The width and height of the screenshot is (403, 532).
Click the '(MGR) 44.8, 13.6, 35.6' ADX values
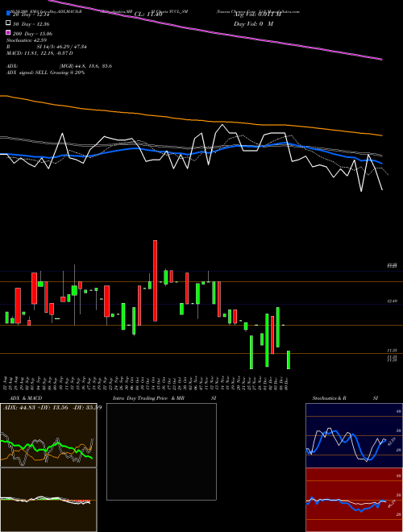point(85,66)
